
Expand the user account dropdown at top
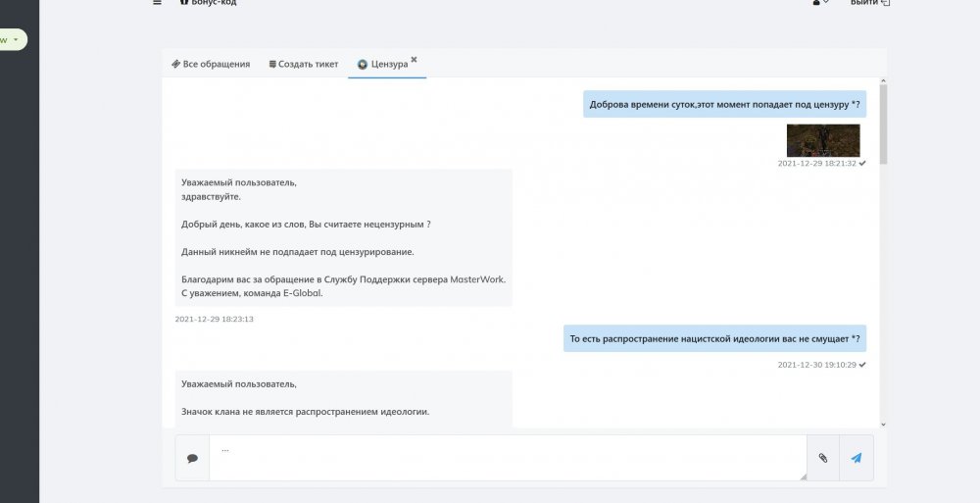(x=820, y=3)
